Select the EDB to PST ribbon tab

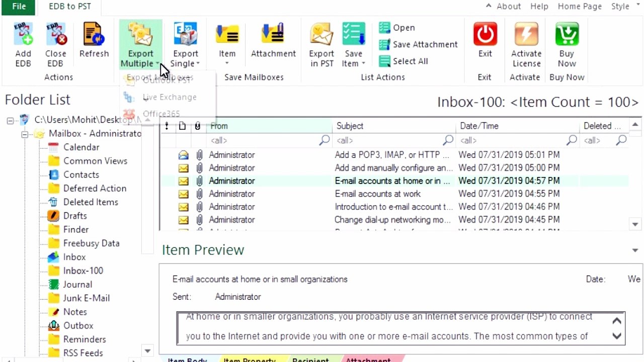pyautogui.click(x=69, y=7)
